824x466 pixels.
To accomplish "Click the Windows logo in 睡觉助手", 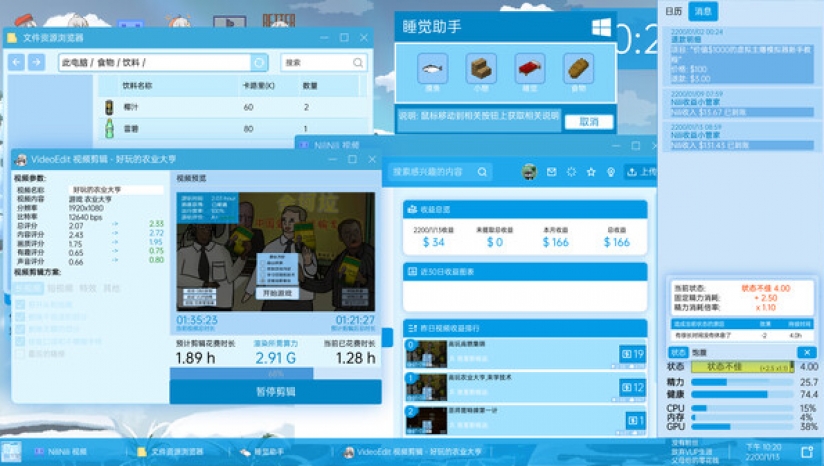I will (x=601, y=27).
